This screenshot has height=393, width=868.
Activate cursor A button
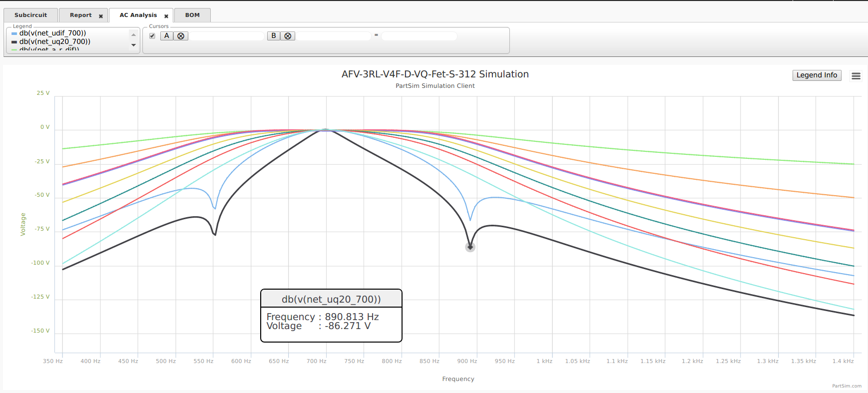pos(167,36)
